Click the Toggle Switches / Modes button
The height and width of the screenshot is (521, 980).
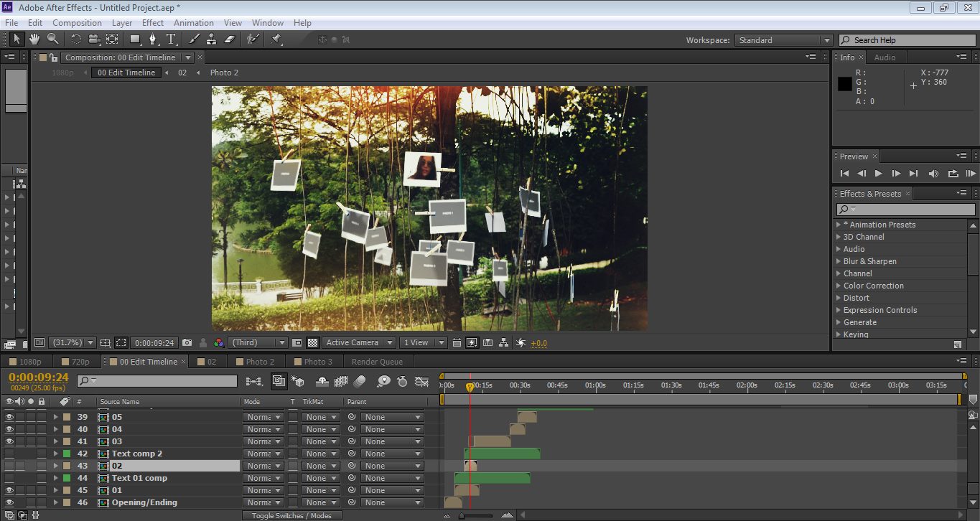coord(291,515)
